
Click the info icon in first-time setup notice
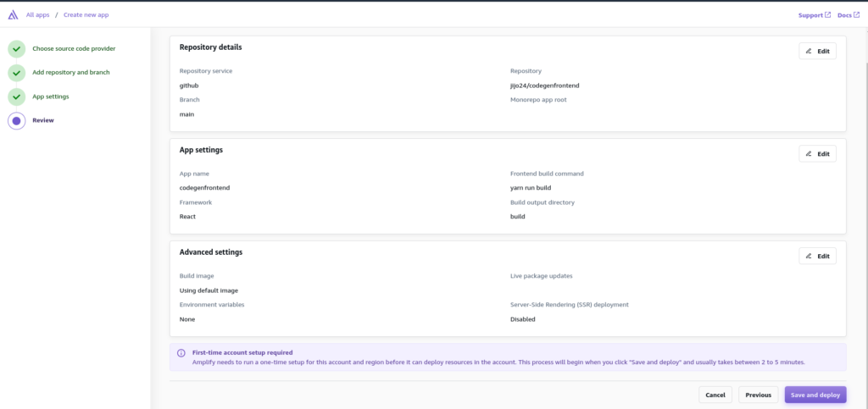click(181, 352)
